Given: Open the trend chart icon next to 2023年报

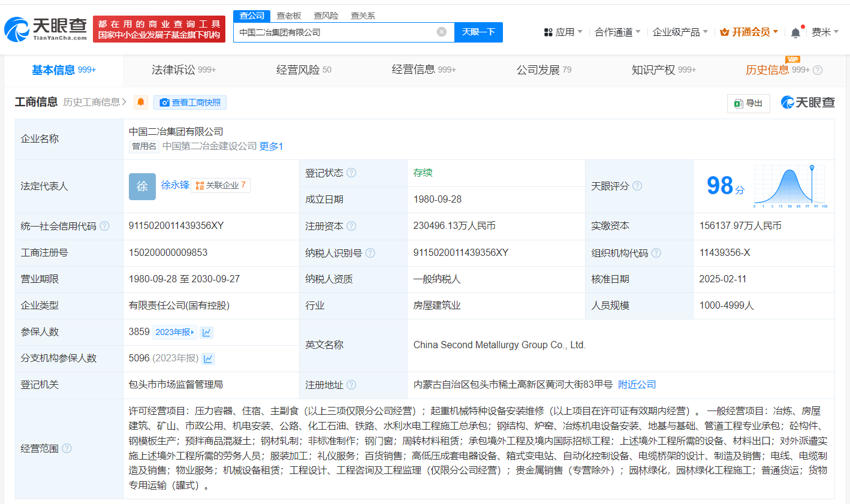Looking at the screenshot, I should tap(207, 332).
